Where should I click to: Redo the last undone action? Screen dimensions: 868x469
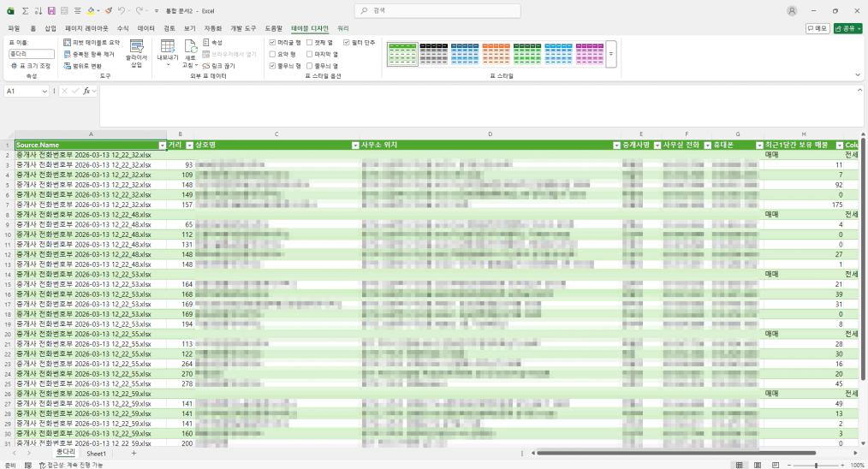click(x=140, y=10)
